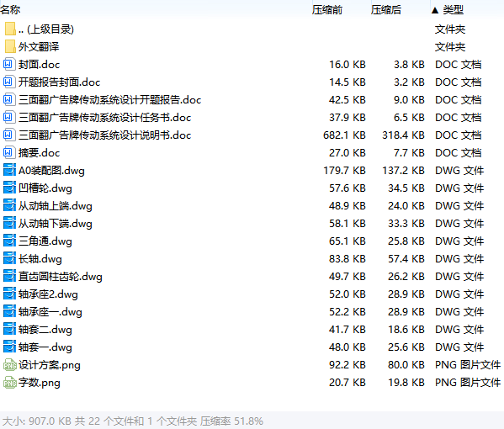Select the file name 字数.png

[39, 383]
